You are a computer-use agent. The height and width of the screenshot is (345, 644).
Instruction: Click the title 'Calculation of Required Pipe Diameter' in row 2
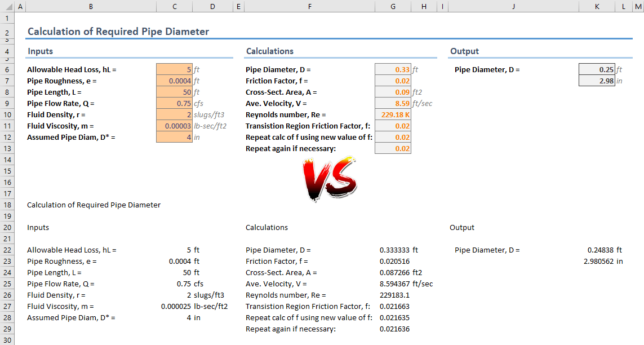(118, 32)
